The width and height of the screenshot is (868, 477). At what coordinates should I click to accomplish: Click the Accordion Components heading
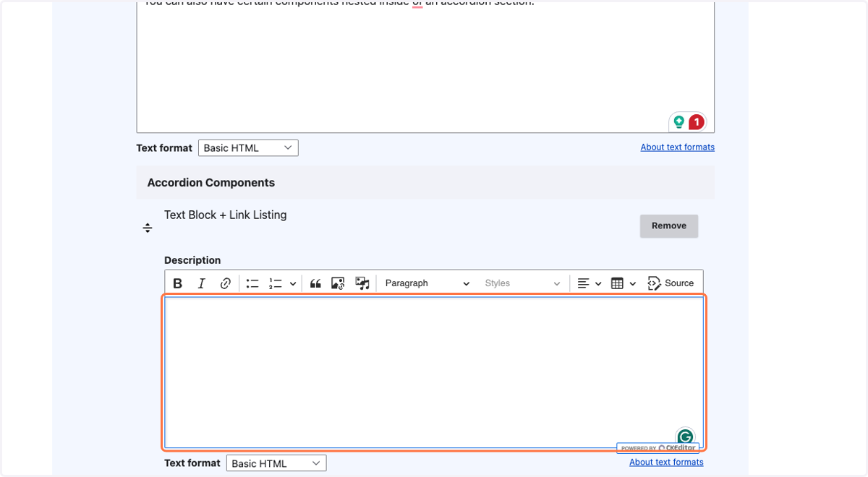[x=211, y=183]
